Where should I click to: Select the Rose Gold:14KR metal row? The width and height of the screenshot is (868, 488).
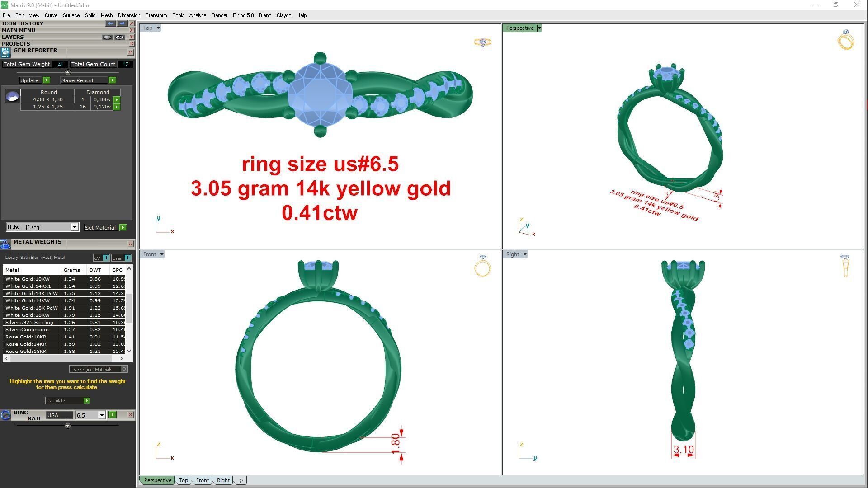64,344
